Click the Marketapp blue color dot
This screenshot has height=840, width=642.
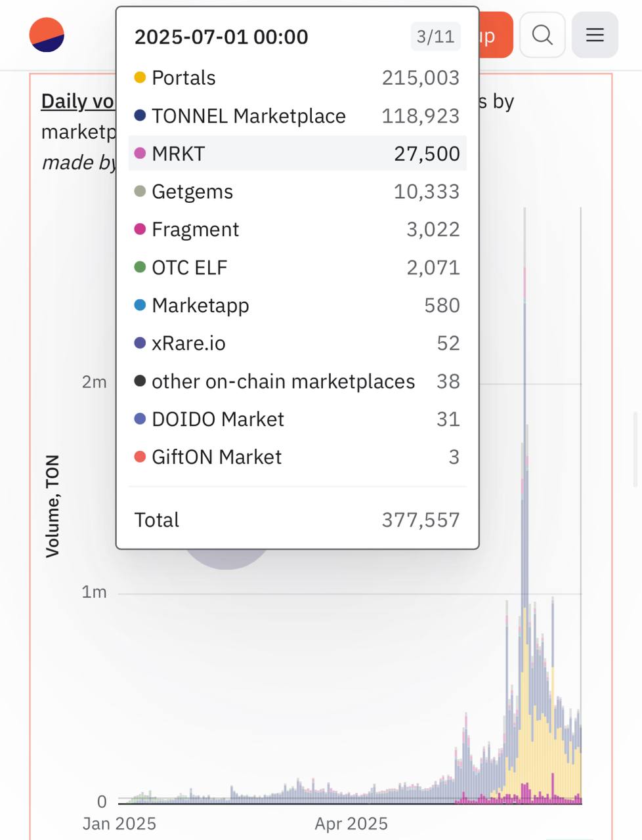point(140,305)
